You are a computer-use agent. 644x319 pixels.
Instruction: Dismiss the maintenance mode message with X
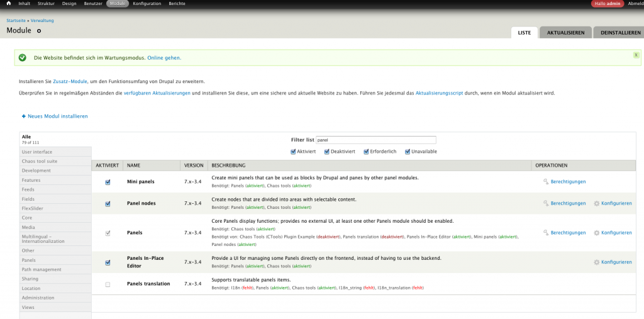coord(636,55)
